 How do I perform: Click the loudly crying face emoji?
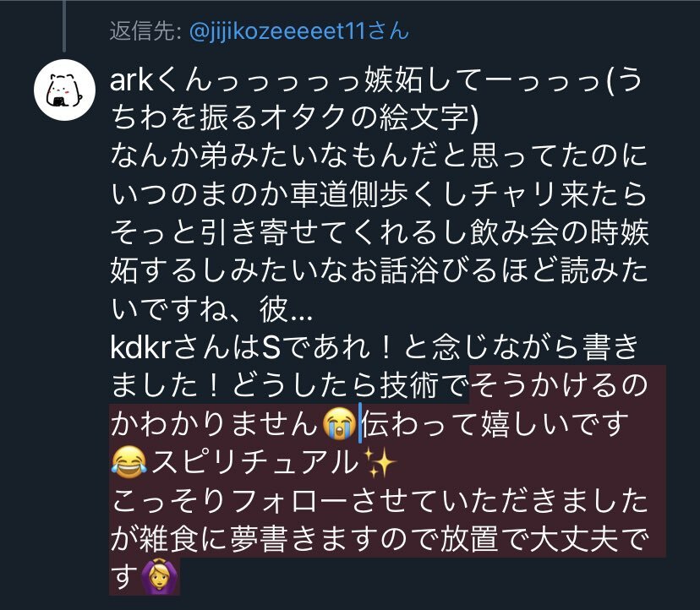(x=339, y=423)
